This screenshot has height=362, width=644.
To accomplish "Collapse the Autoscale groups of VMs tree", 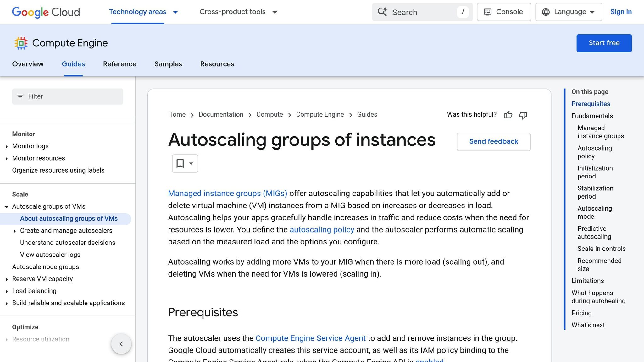I will pos(7,207).
